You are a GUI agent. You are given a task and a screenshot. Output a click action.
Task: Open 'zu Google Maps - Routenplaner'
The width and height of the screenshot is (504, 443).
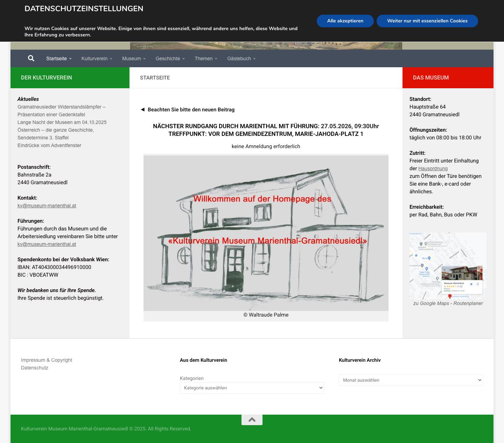coord(448,303)
